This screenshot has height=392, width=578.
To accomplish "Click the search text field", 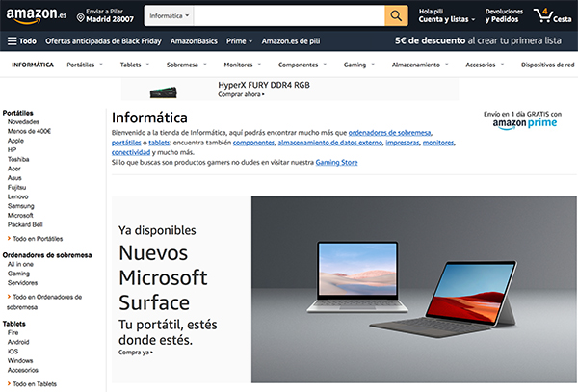I will [x=289, y=15].
